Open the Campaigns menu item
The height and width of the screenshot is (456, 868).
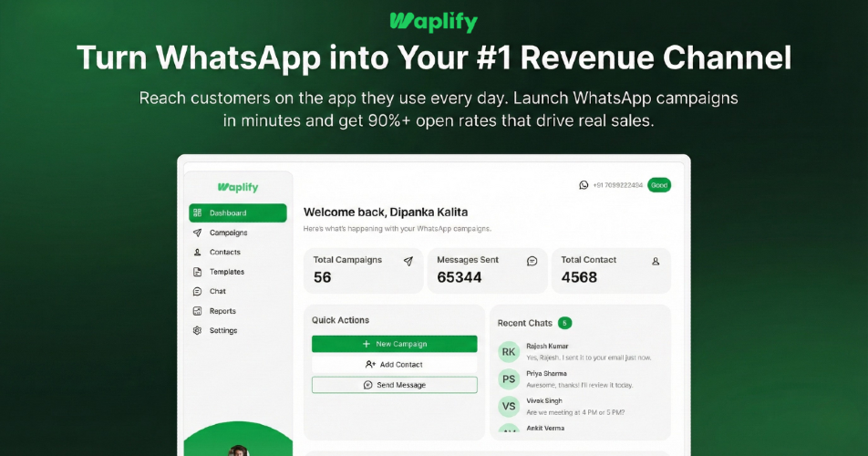click(x=237, y=233)
